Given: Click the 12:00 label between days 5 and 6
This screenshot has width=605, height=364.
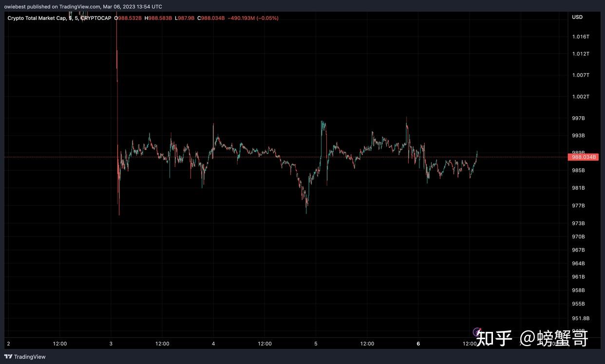Looking at the screenshot, I should click(x=367, y=344).
